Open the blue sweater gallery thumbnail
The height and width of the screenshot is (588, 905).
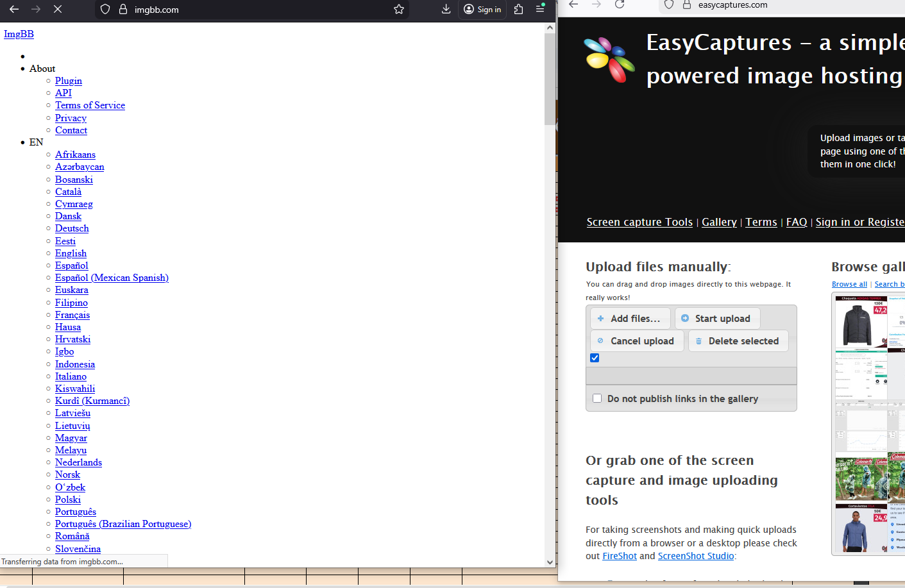point(861,529)
